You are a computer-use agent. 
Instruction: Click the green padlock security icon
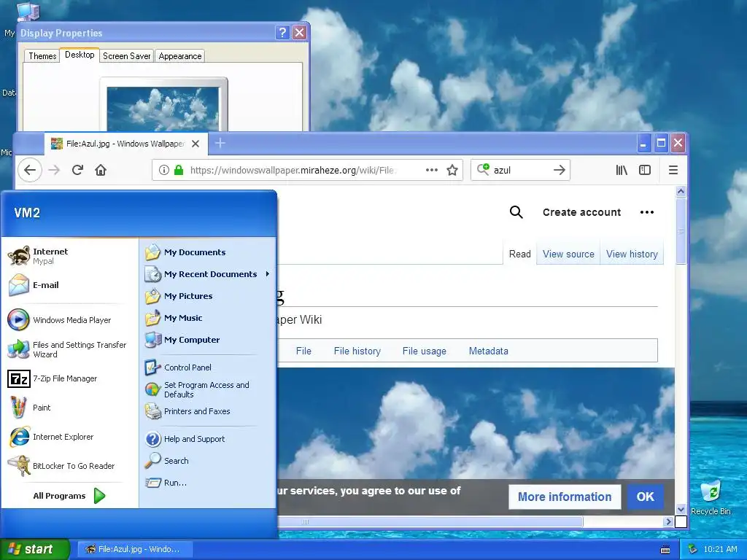(x=179, y=170)
